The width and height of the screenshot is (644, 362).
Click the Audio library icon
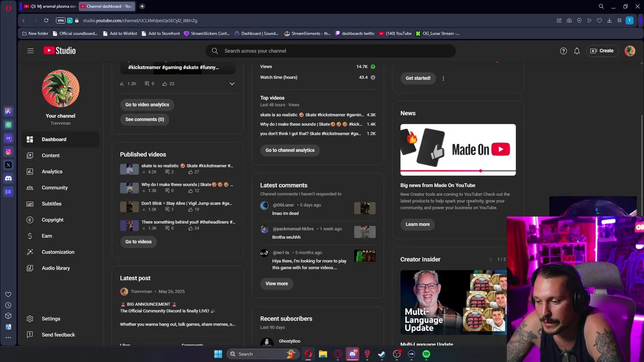[30, 268]
